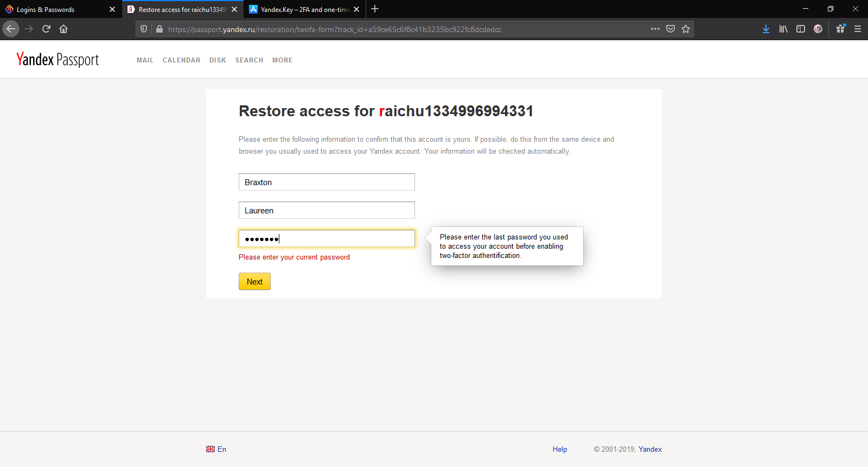This screenshot has width=868, height=467.
Task: Click 'Please enter your current password' error text
Action: coord(294,257)
